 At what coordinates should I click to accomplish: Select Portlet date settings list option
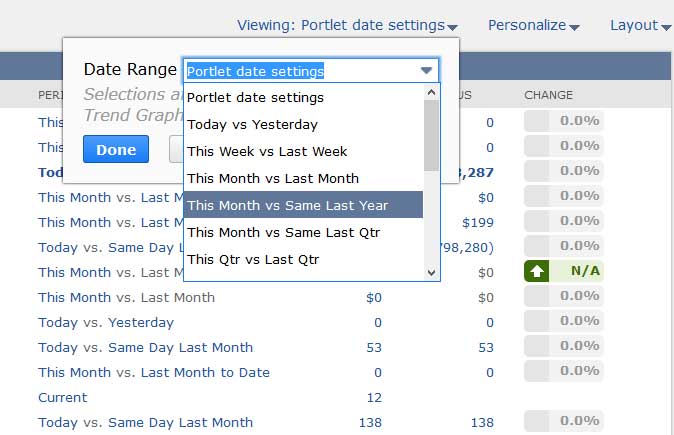(255, 98)
